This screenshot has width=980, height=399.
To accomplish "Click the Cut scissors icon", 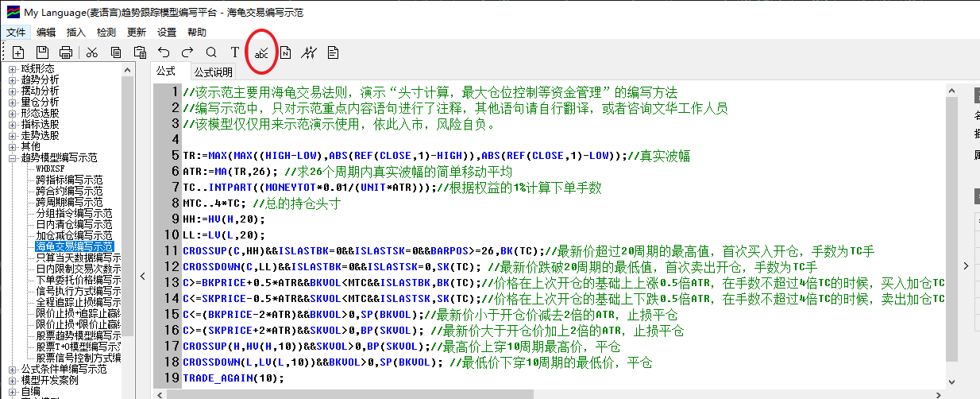I will point(92,52).
